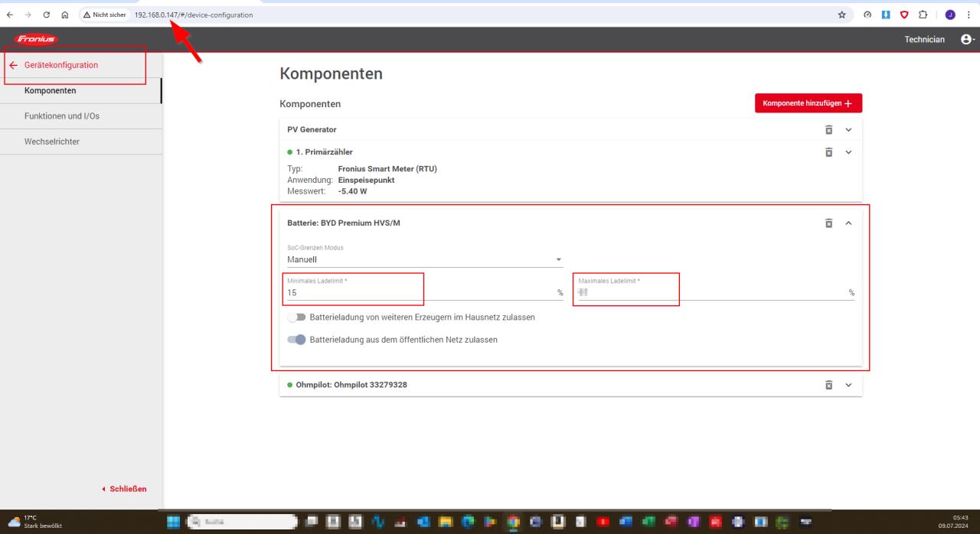The height and width of the screenshot is (534, 980).
Task: Click the Schließen button in sidebar
Action: pos(124,489)
